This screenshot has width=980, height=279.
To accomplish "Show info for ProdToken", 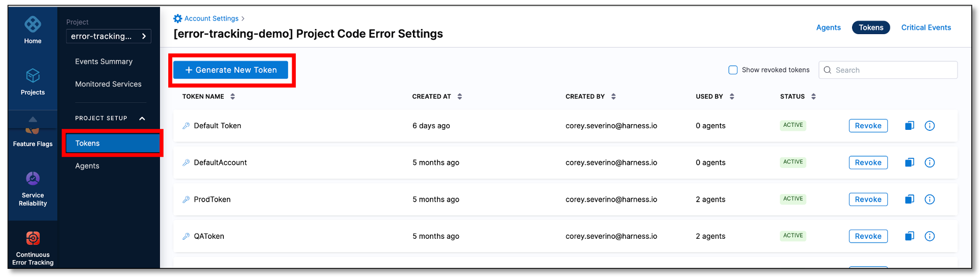I will (930, 200).
